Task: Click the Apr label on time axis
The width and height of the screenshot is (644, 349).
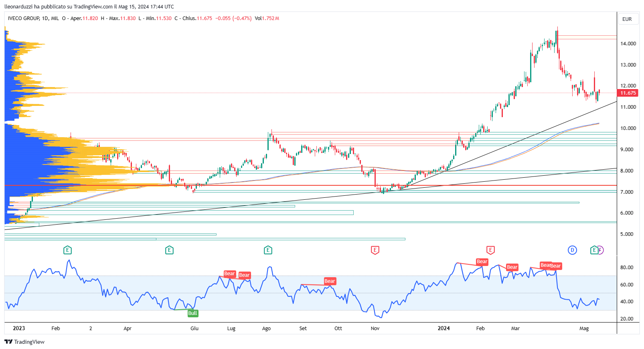Action: click(128, 329)
